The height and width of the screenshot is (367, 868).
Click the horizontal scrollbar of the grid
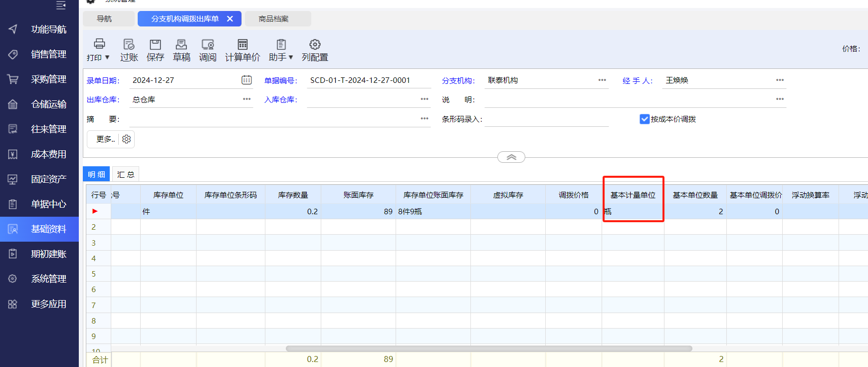coord(489,349)
